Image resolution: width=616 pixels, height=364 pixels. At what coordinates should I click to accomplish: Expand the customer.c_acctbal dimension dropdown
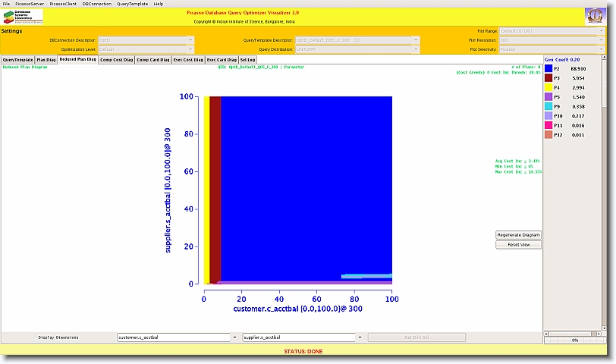[x=234, y=337]
